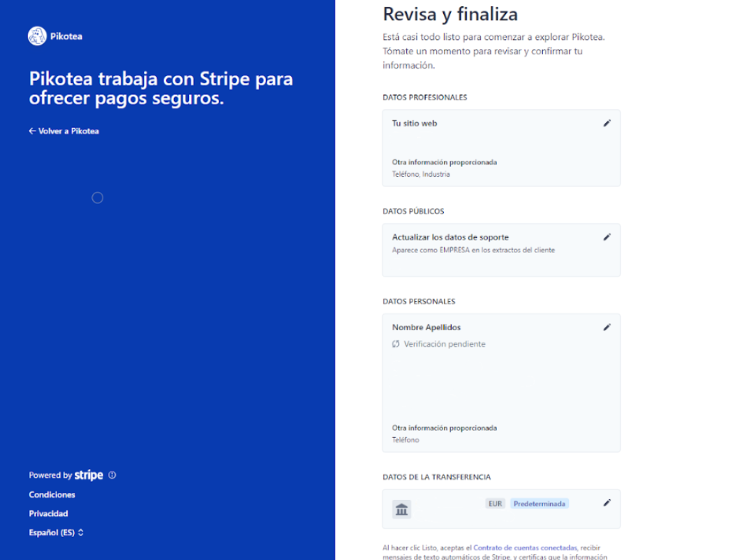
Task: Click the Powered by Stripe logo
Action: pyautogui.click(x=89, y=475)
